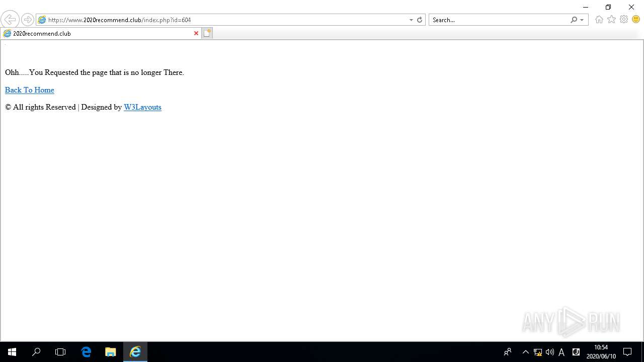Open the Home page icon
The image size is (644, 362).
click(x=599, y=20)
